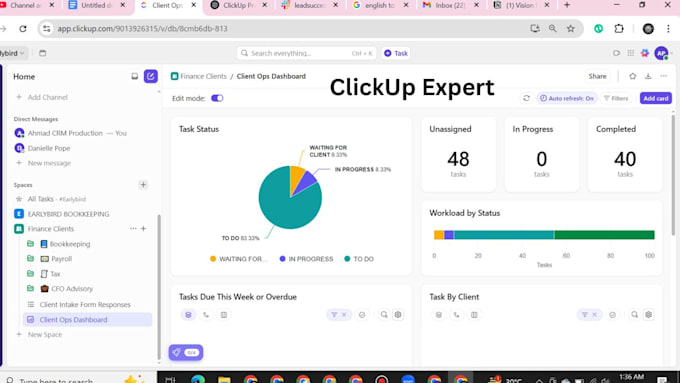The width and height of the screenshot is (680, 383).
Task: Open the AP user avatar menu
Action: point(661,53)
